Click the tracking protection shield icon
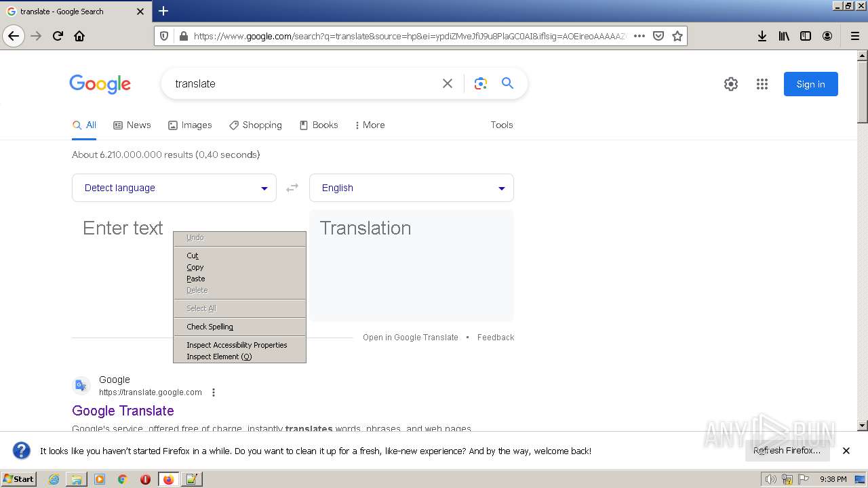Viewport: 868px width, 488px height. (x=164, y=37)
